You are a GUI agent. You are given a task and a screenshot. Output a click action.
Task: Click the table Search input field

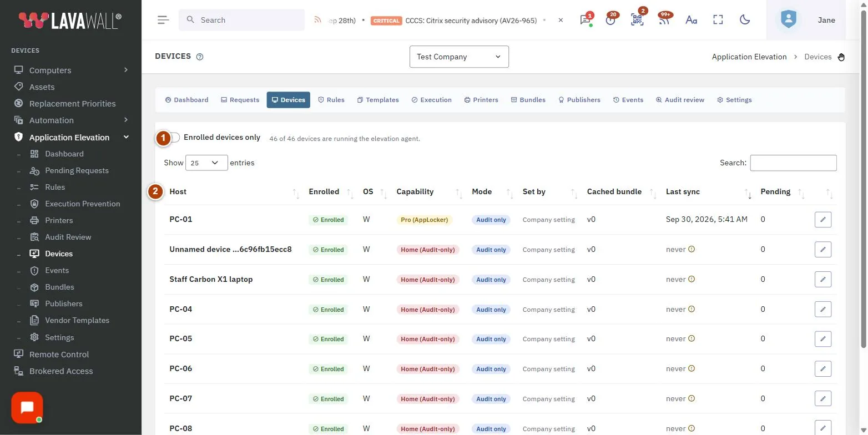click(x=793, y=163)
